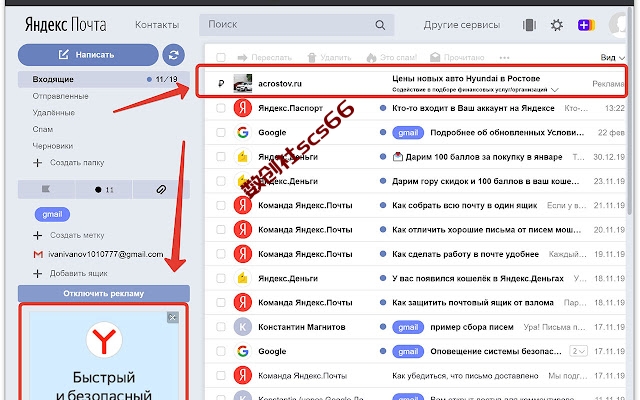This screenshot has width=640, height=400.
Task: Open the Контакты tab
Action: [157, 25]
